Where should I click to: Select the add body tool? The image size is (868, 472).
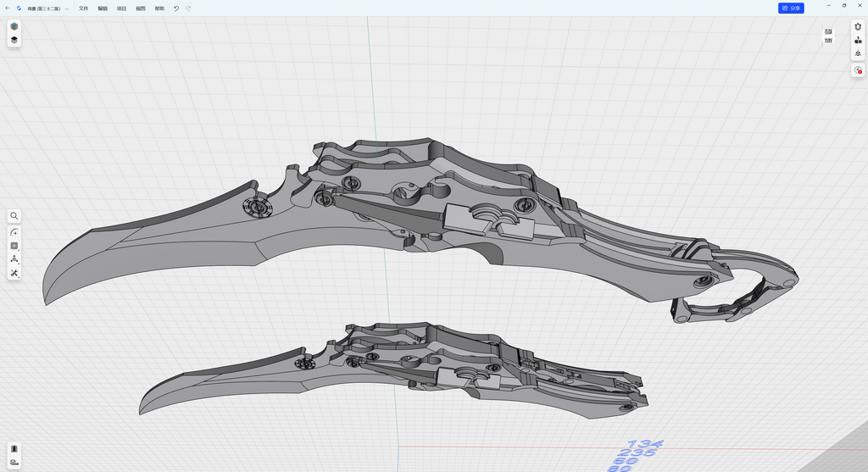(x=14, y=246)
